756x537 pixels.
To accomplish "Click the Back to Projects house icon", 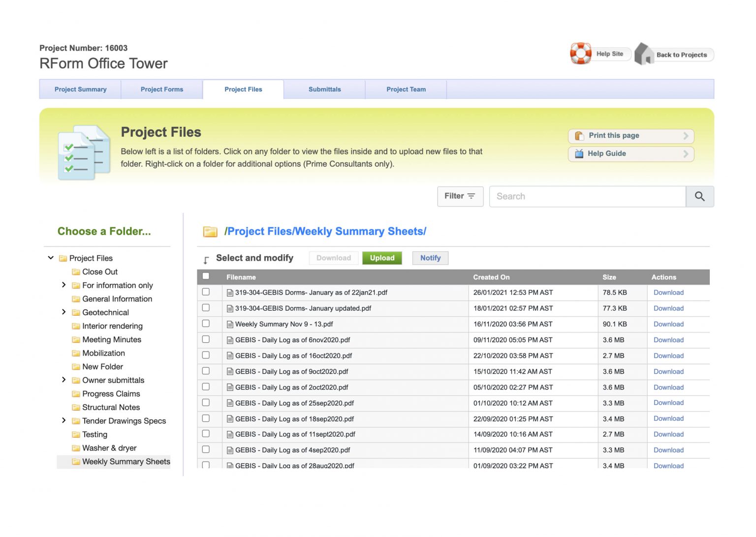I will [643, 52].
